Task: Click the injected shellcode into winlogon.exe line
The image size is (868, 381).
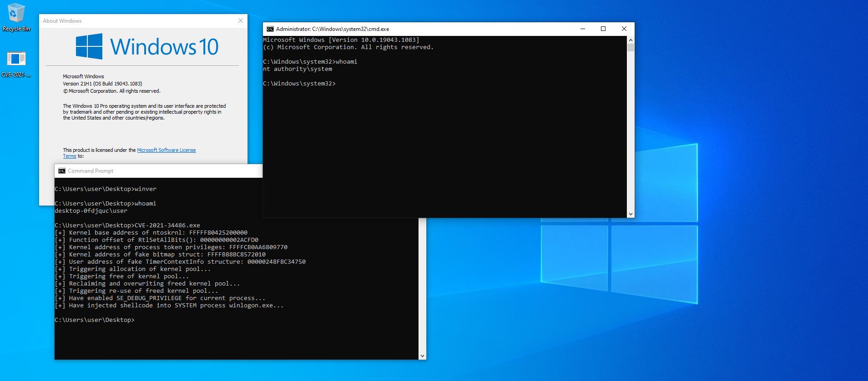Action: click(x=169, y=306)
